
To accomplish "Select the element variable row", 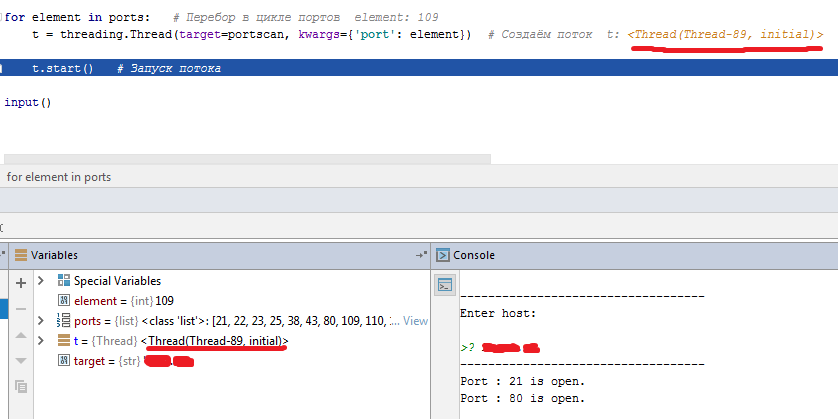I will (115, 301).
